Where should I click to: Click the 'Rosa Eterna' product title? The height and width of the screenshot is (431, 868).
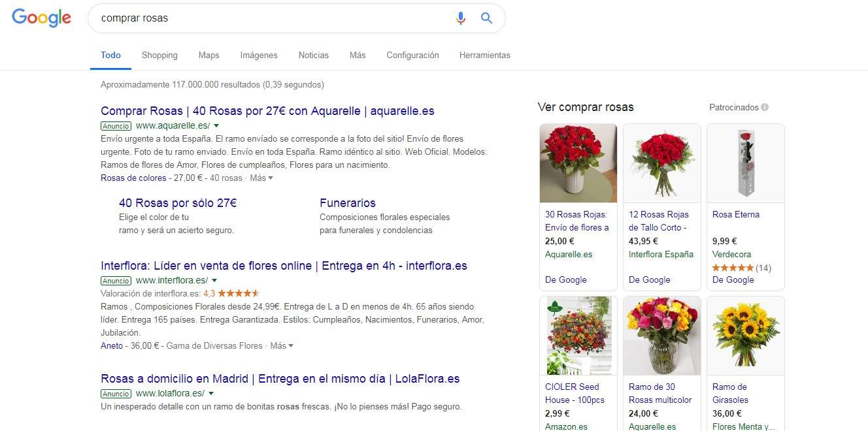click(x=736, y=214)
